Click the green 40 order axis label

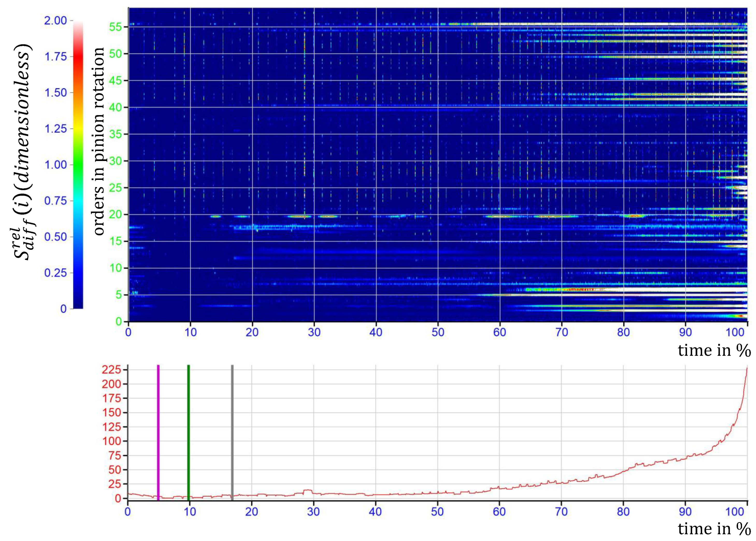tap(116, 107)
